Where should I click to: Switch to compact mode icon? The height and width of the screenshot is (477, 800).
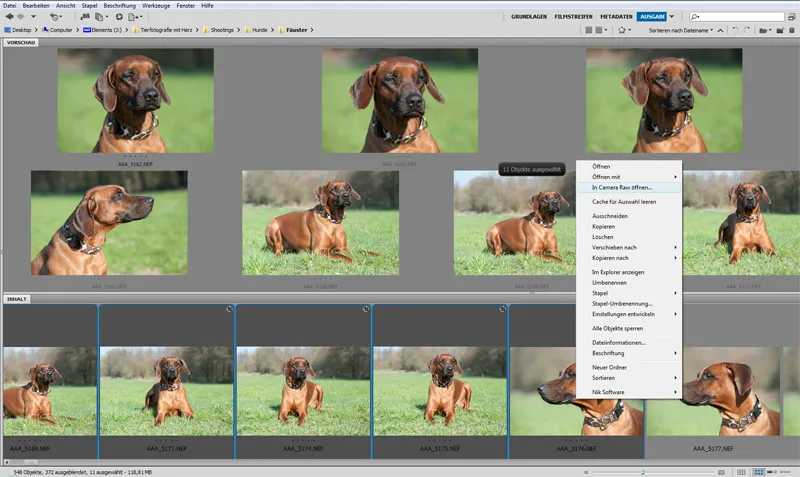tap(791, 17)
